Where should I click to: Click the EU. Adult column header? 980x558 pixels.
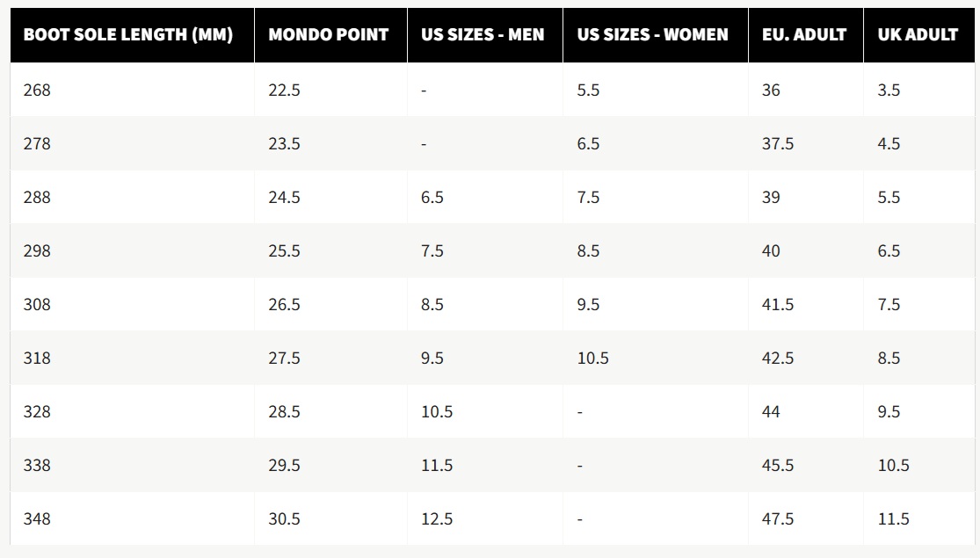[804, 35]
